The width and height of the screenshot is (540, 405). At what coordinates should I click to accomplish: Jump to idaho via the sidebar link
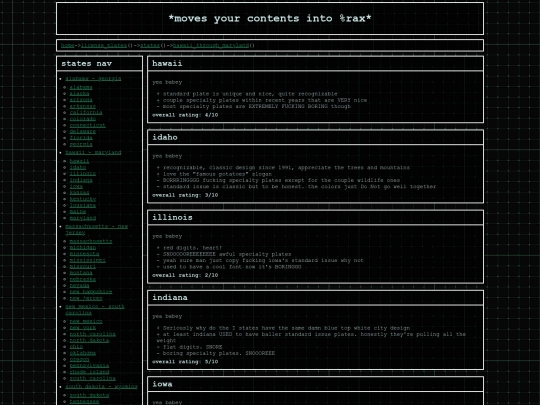pyautogui.click(x=77, y=167)
